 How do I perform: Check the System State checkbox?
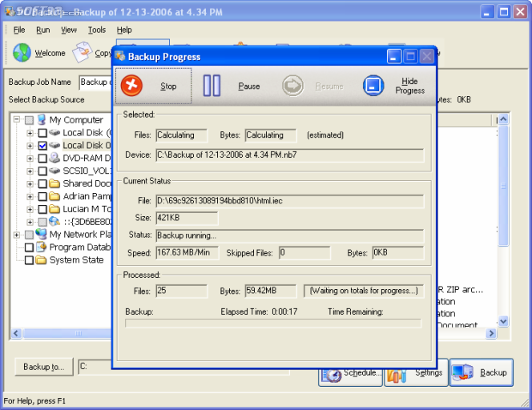click(29, 260)
